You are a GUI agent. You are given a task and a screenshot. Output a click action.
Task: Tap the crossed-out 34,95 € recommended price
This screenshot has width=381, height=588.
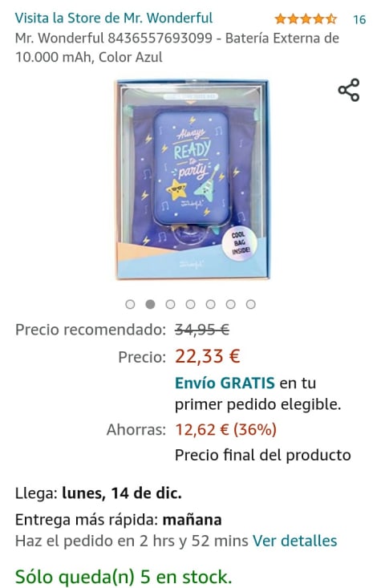click(x=202, y=330)
